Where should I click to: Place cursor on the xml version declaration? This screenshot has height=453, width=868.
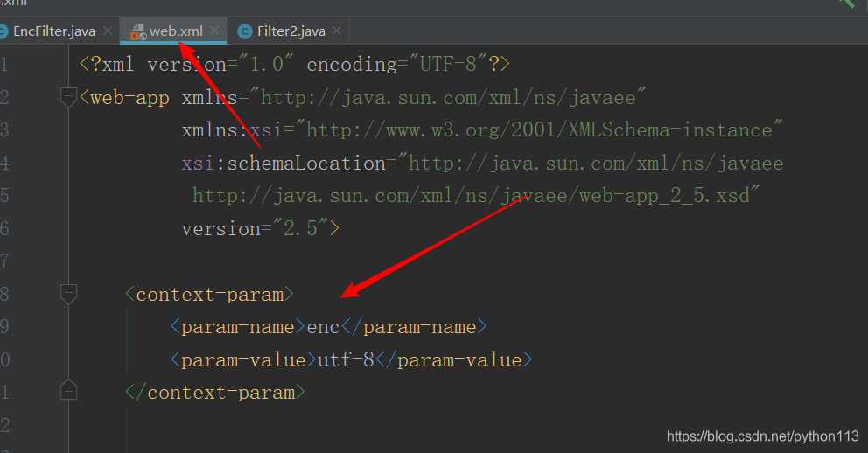[x=295, y=65]
